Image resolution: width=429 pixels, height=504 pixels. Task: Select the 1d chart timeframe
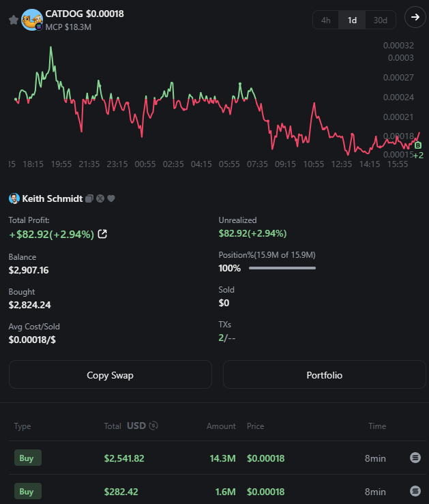(x=352, y=20)
